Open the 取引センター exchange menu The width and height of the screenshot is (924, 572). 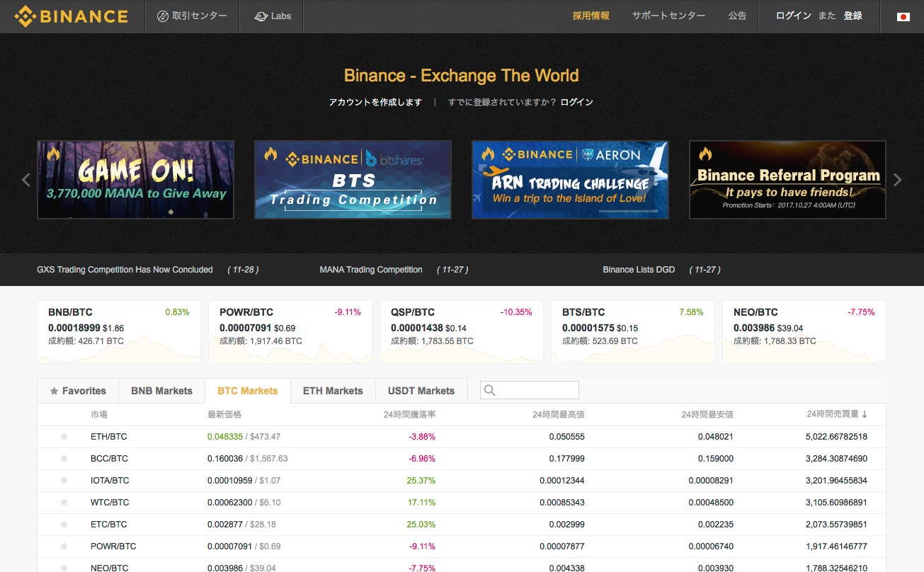coord(192,16)
